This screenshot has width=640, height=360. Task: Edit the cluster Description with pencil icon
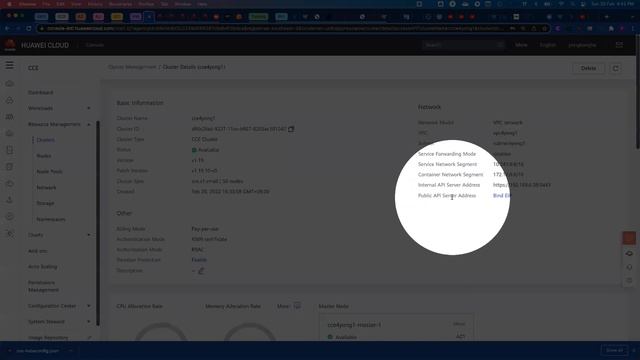(x=201, y=271)
